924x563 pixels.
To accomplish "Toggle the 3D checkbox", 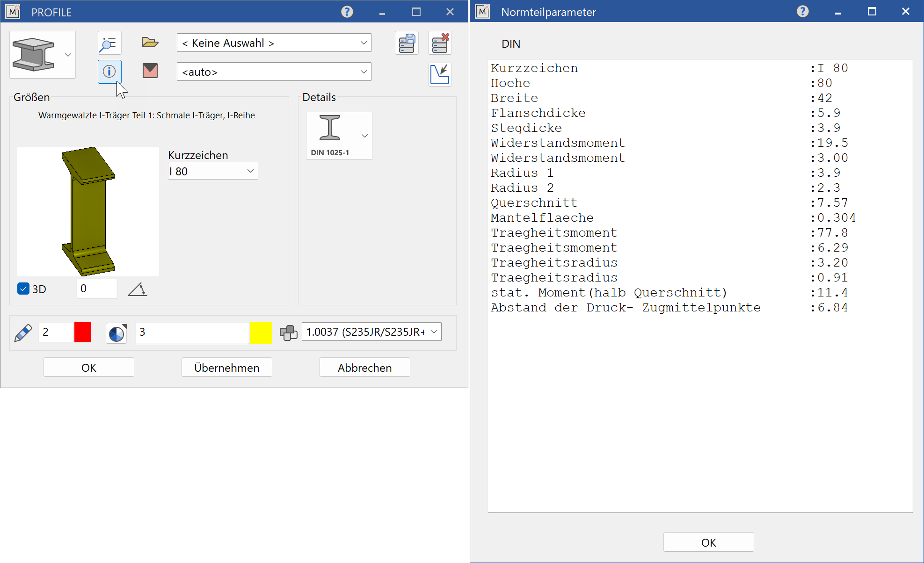I will pyautogui.click(x=23, y=289).
